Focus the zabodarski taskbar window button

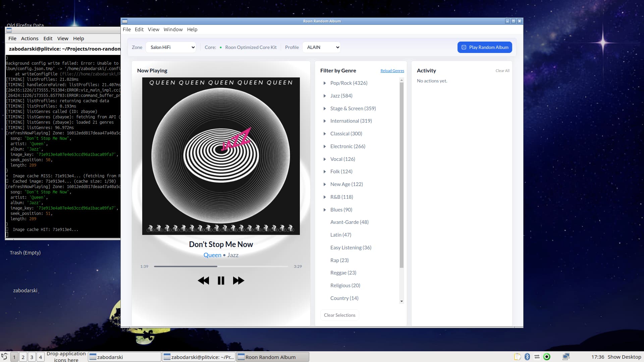(x=124, y=357)
